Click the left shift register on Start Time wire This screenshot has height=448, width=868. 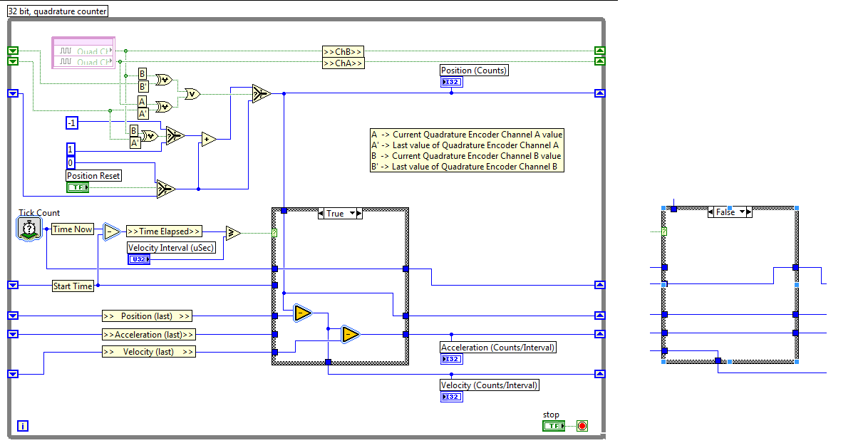pyautogui.click(x=12, y=285)
